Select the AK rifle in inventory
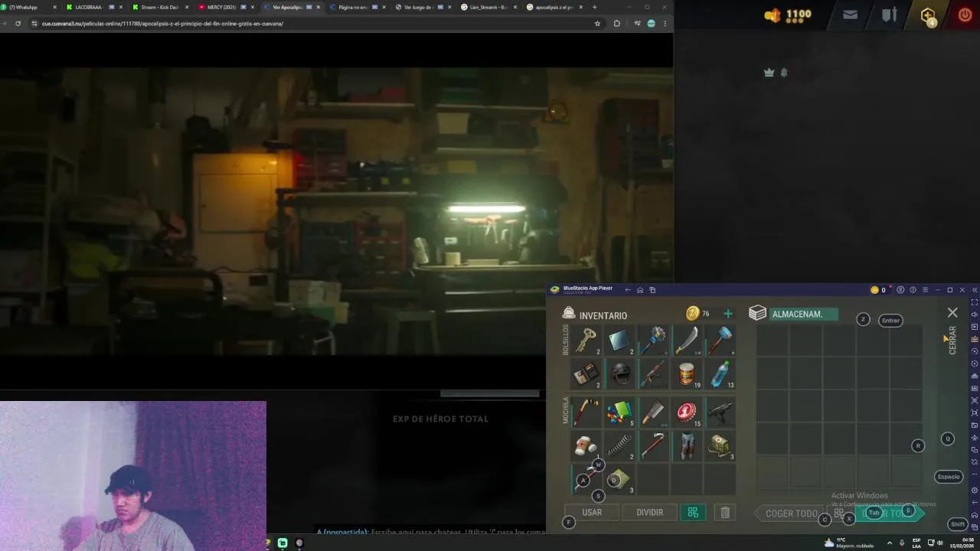 click(653, 373)
